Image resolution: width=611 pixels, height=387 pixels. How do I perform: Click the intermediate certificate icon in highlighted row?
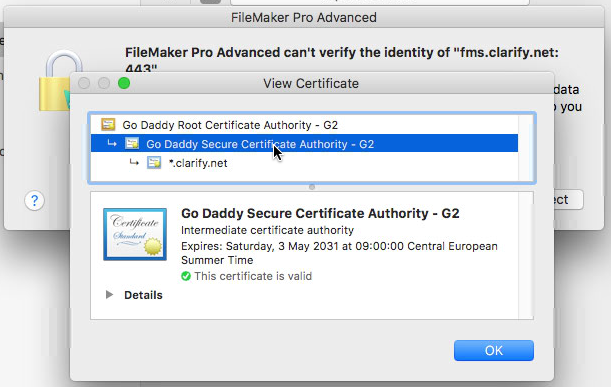tap(132, 143)
